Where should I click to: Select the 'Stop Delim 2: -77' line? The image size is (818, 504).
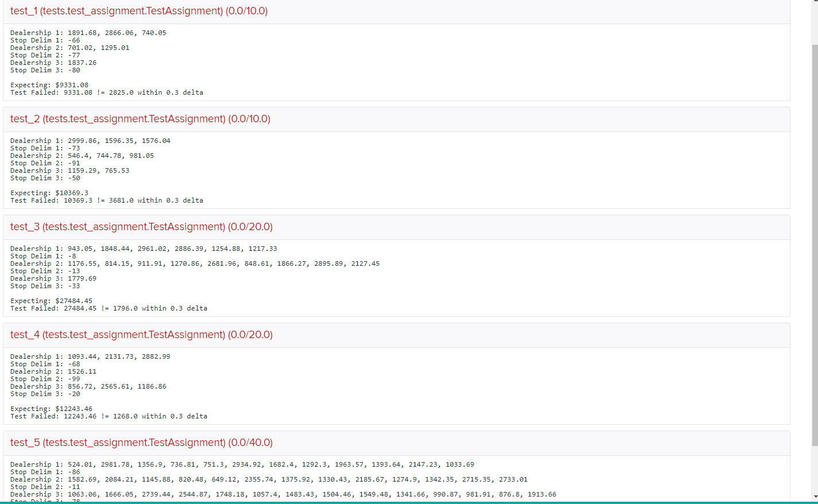[x=45, y=55]
